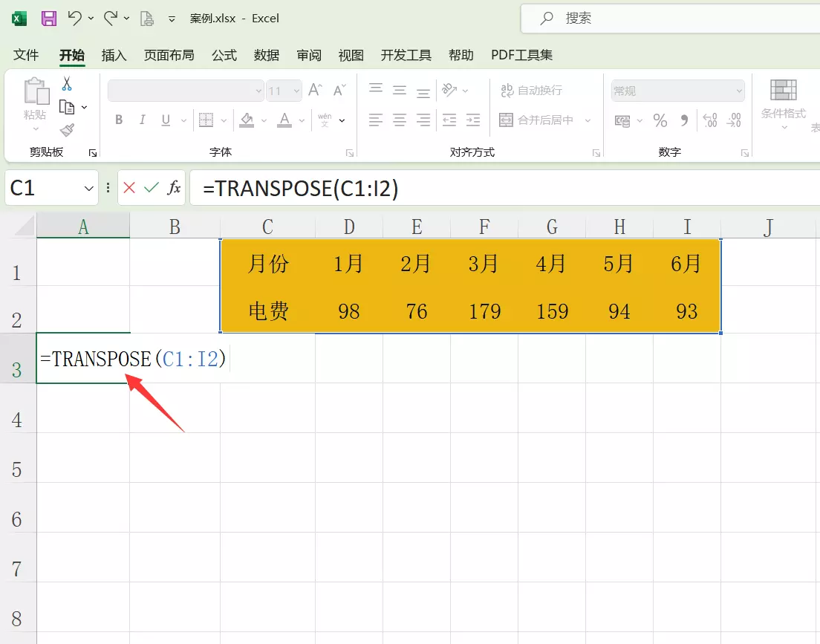Click the Save icon in title bar
Viewport: 820px width, 644px height.
49,19
